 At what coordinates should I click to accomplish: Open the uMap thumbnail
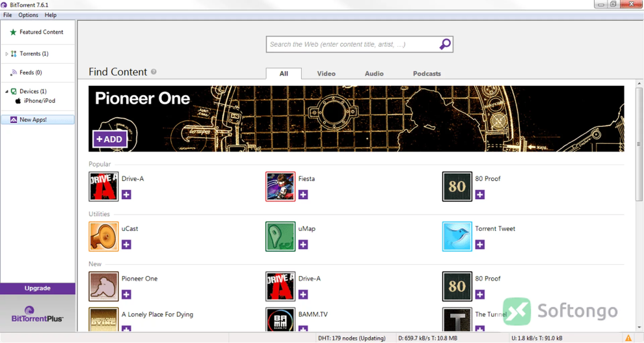[x=280, y=236]
